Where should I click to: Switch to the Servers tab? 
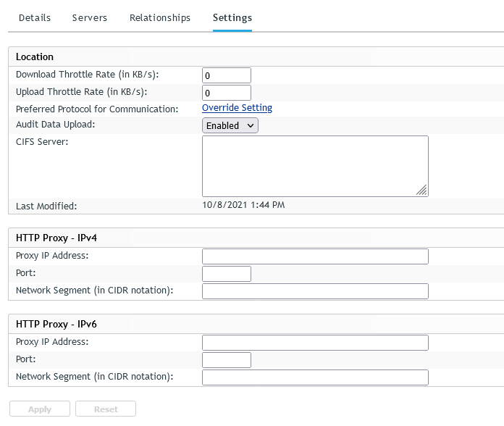click(x=90, y=17)
